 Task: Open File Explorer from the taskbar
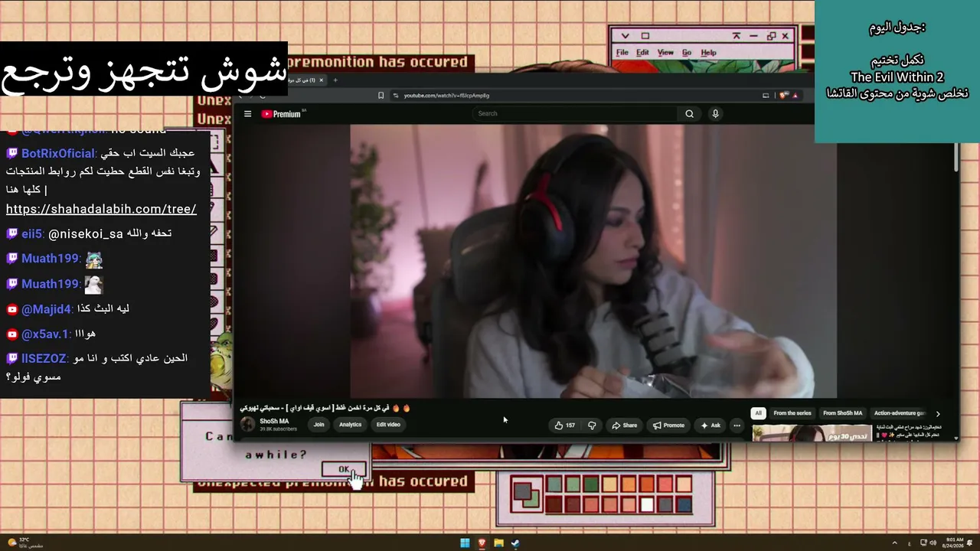click(498, 543)
